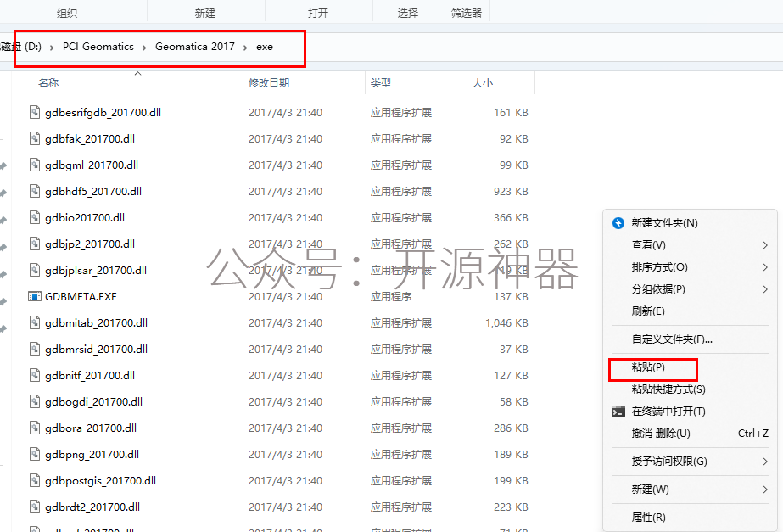
Task: Click the gdbio201700.dll file icon
Action: coord(35,217)
